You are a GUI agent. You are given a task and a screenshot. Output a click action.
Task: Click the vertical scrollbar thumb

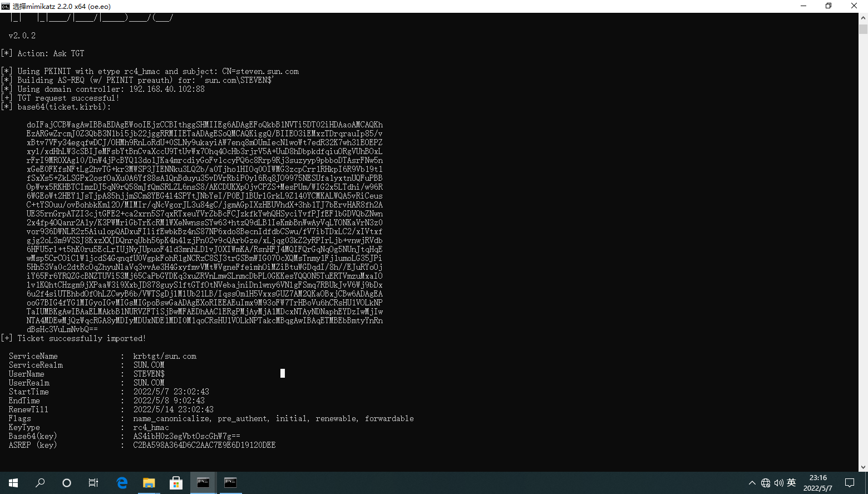click(x=863, y=28)
